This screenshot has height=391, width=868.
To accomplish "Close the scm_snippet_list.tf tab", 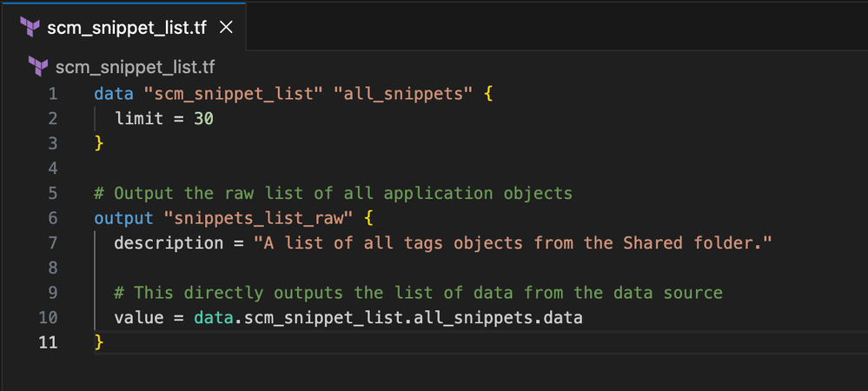I will pos(226,28).
